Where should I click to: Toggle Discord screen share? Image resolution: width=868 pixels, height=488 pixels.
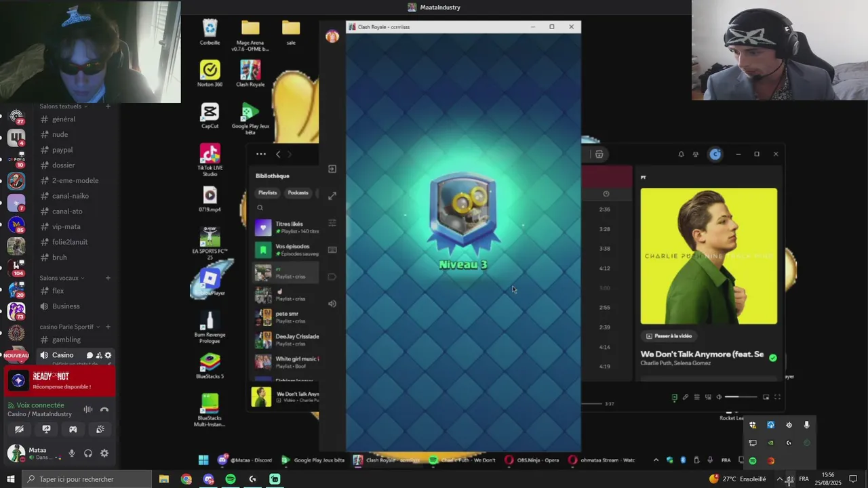[x=46, y=429]
